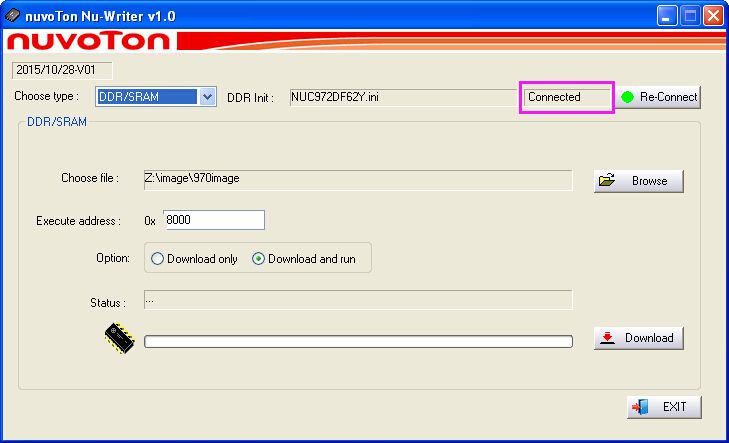Click the folder icon on Browse

tap(606, 181)
